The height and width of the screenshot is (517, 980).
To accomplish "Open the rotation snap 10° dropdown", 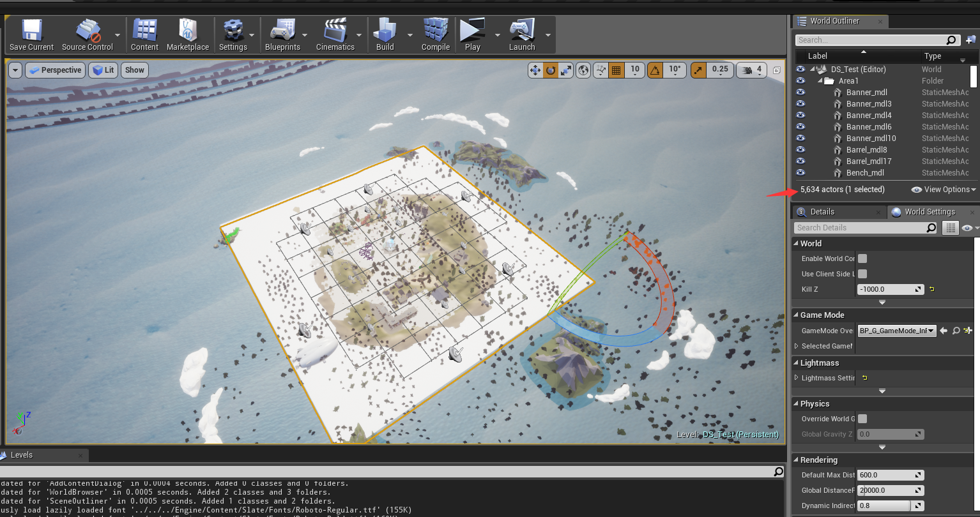I will point(675,70).
